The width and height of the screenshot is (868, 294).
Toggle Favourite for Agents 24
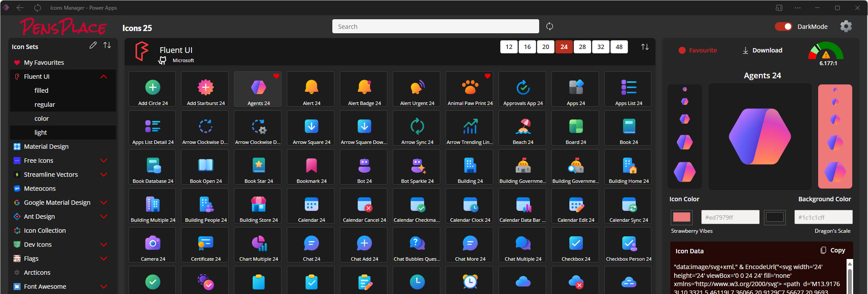[x=697, y=50]
